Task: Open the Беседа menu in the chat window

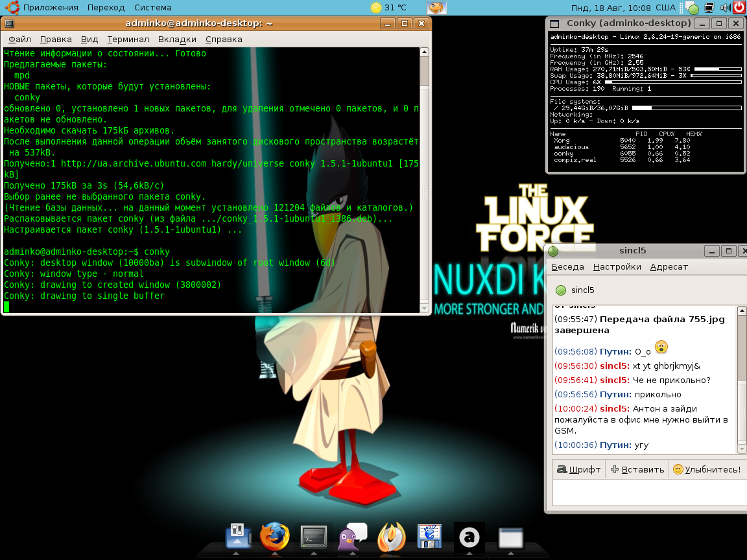Action: (567, 266)
